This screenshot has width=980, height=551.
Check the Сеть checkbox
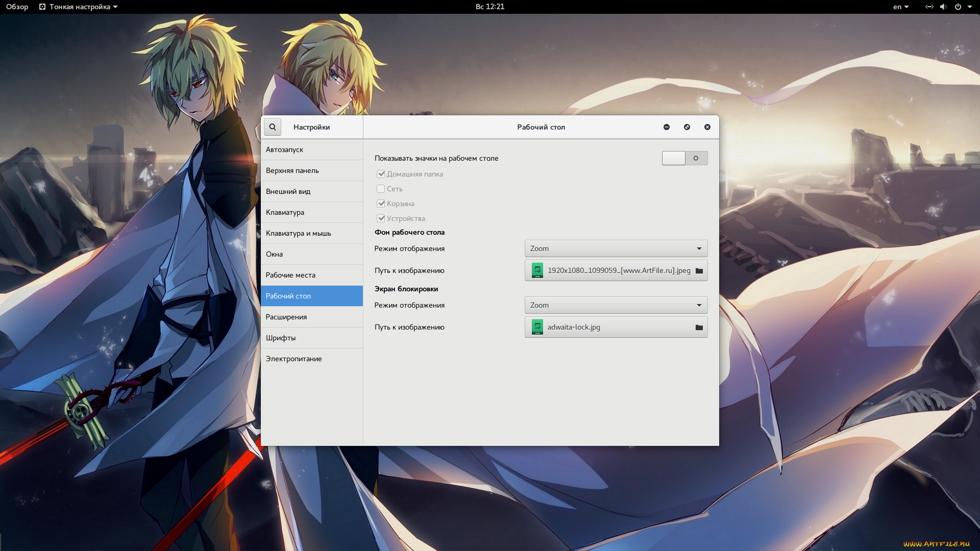381,189
